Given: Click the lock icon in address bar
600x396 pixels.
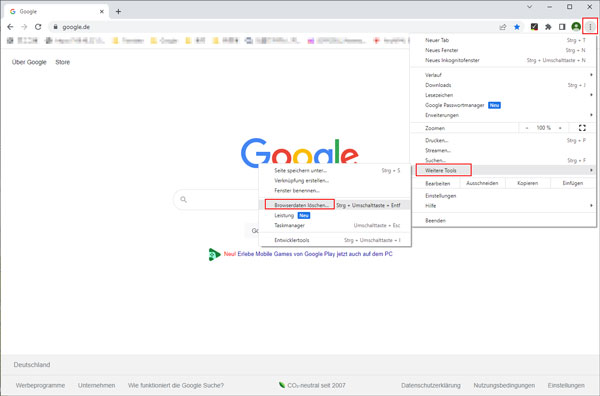Looking at the screenshot, I should 55,27.
